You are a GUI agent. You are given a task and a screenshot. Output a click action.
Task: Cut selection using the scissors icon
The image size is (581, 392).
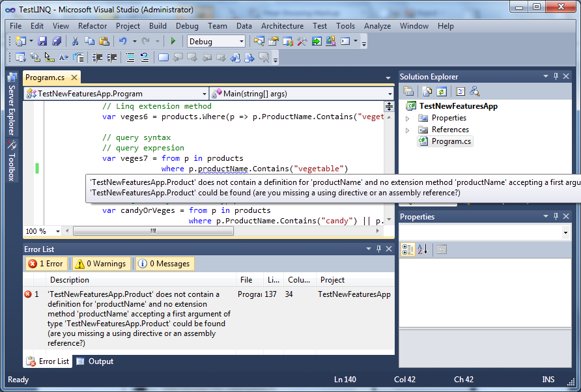pyautogui.click(x=75, y=41)
